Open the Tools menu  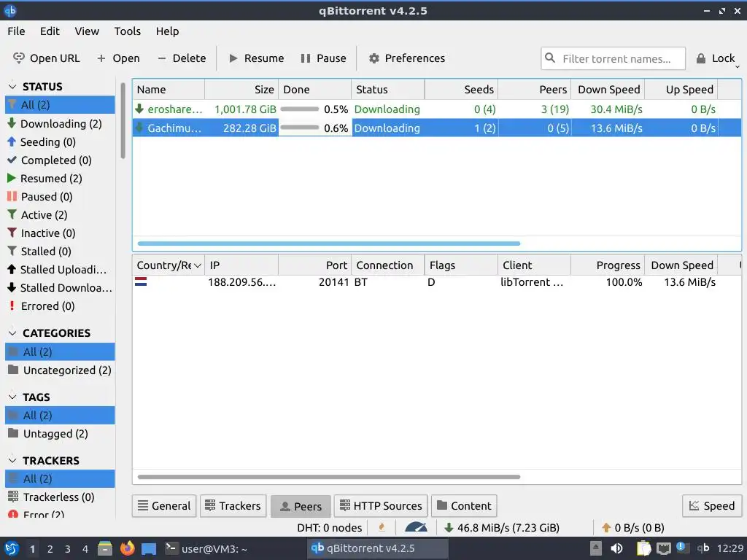[x=127, y=31]
